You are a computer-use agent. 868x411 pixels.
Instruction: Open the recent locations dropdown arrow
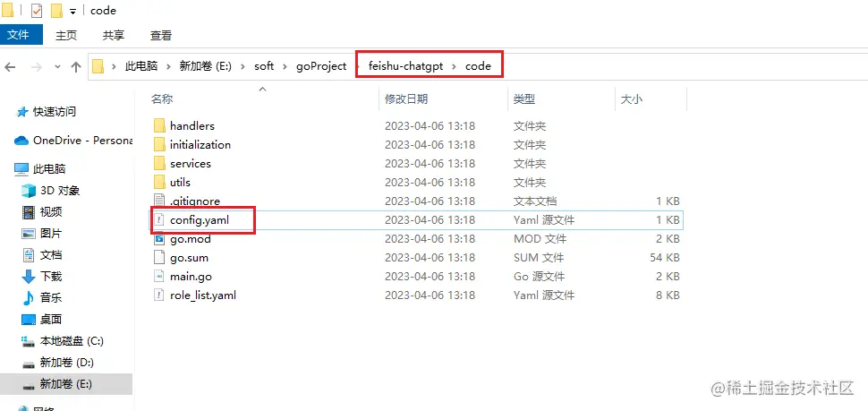point(57,67)
